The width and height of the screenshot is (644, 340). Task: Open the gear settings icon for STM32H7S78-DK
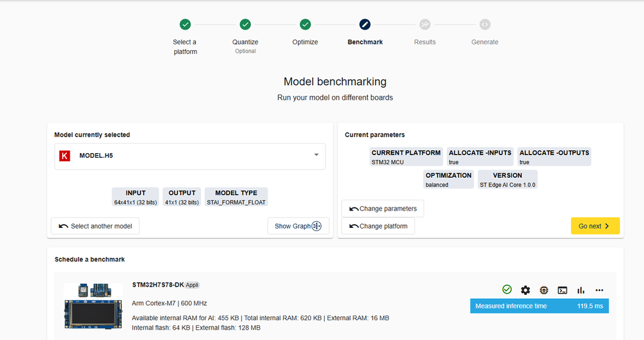pyautogui.click(x=525, y=290)
